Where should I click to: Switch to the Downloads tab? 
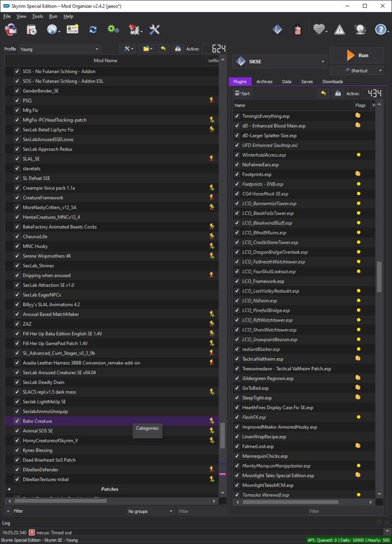pyautogui.click(x=333, y=82)
